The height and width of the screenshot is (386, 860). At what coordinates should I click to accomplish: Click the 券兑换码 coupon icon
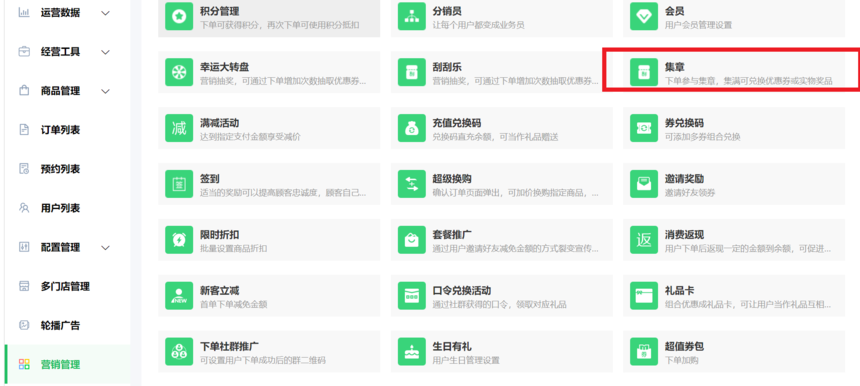(x=643, y=128)
